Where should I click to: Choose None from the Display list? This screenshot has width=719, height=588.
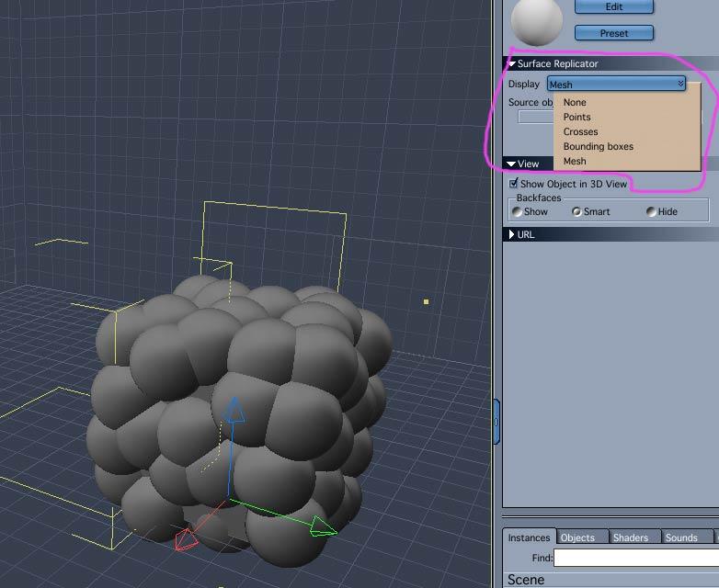(575, 102)
